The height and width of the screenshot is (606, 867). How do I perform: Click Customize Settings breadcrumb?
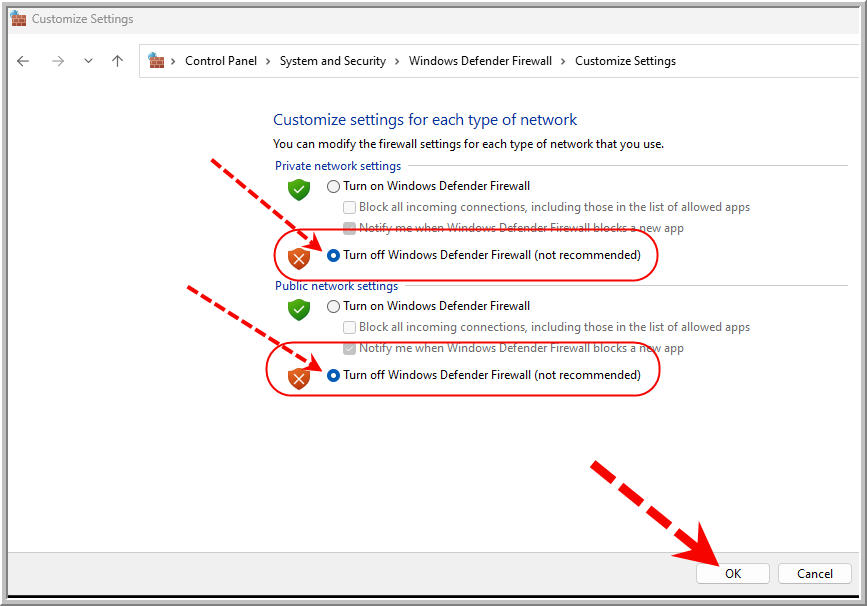click(625, 61)
